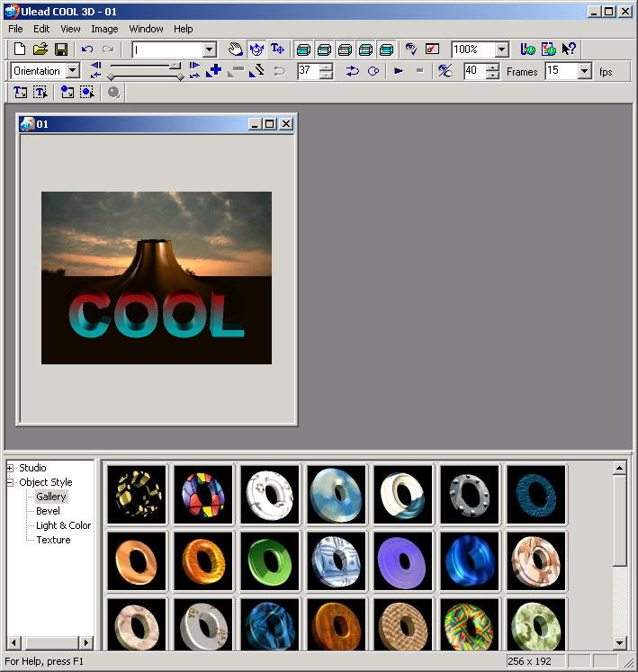This screenshot has height=672, width=638.
Task: Select Bevel in the Object Style tree
Action: point(48,511)
